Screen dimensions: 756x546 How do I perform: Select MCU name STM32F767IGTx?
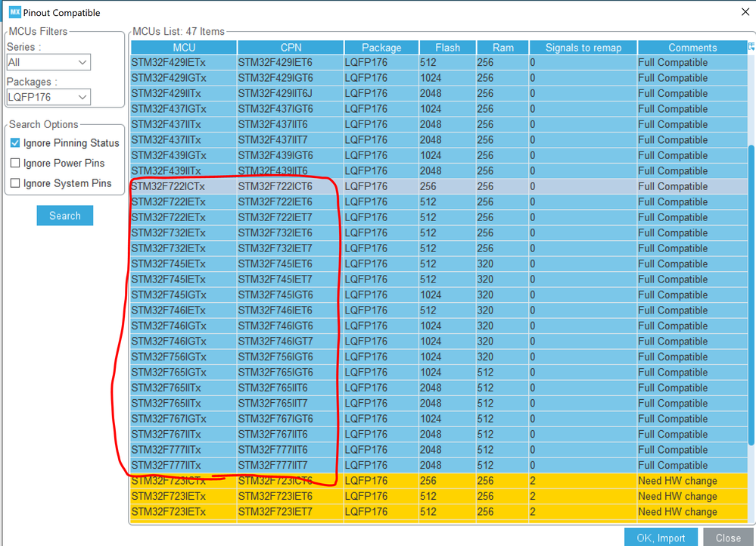[x=184, y=419]
